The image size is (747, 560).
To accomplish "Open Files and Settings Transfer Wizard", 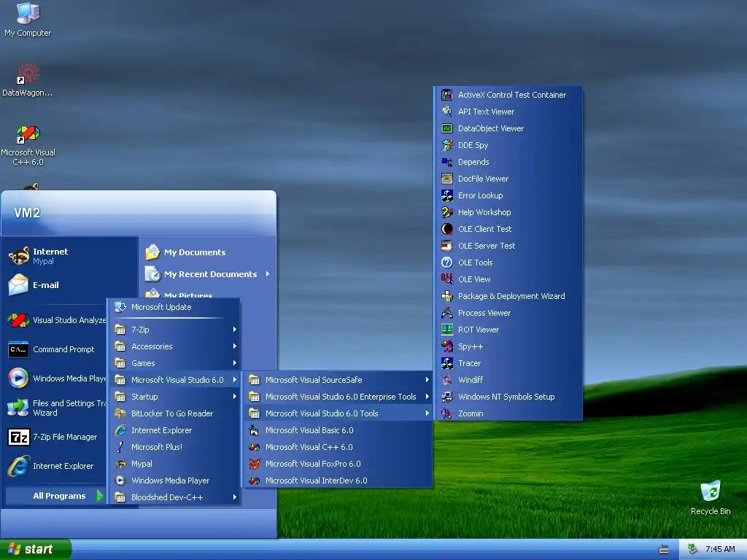I will click(x=55, y=408).
